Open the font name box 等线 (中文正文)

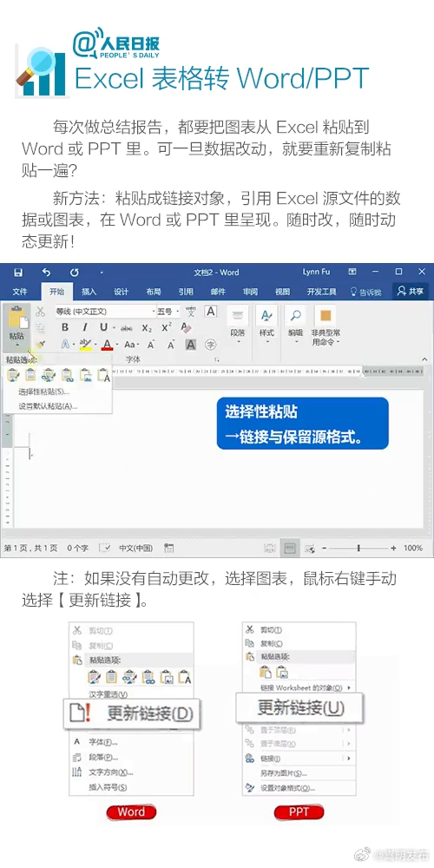(104, 312)
